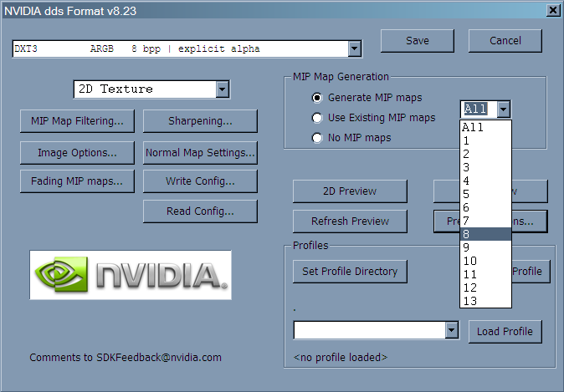Choose 13 in the MIP level list

(x=485, y=301)
